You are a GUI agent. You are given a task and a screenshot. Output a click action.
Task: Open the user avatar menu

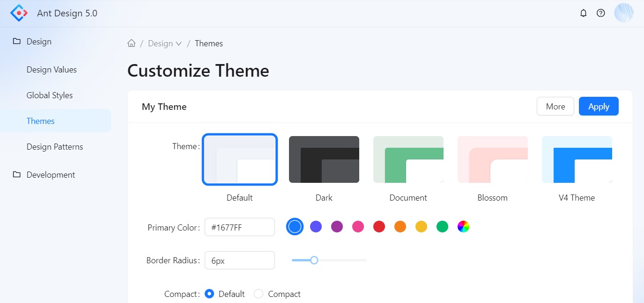tap(623, 13)
